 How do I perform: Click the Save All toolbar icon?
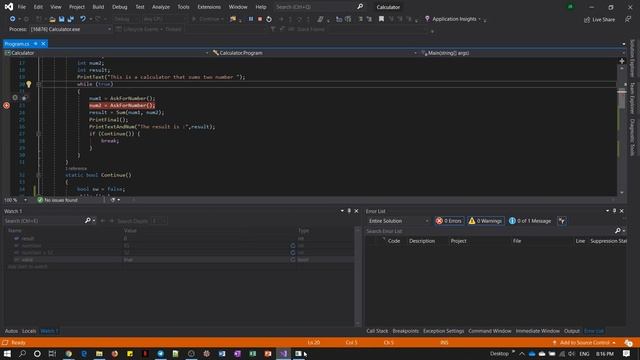[x=71, y=19]
